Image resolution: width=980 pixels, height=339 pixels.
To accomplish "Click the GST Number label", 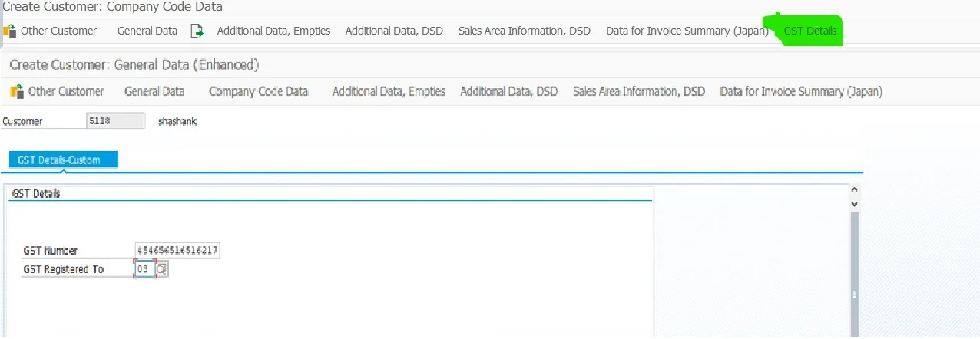I will pos(51,251).
